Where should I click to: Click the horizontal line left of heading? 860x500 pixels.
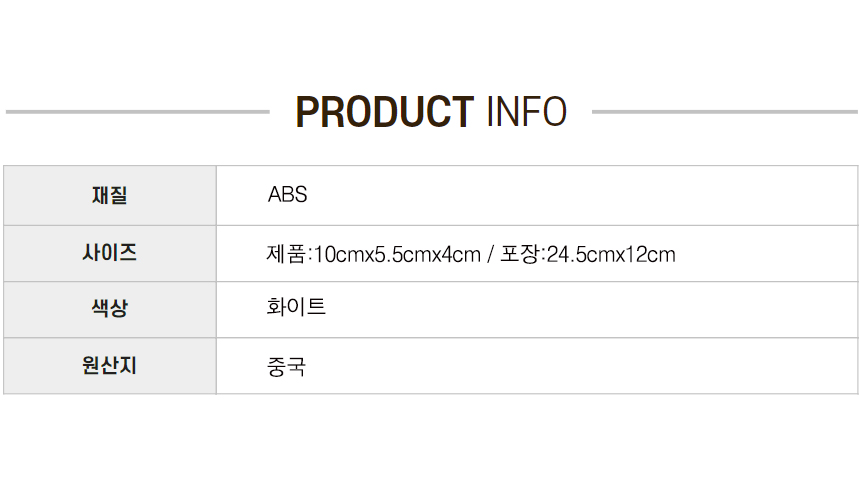(x=138, y=112)
